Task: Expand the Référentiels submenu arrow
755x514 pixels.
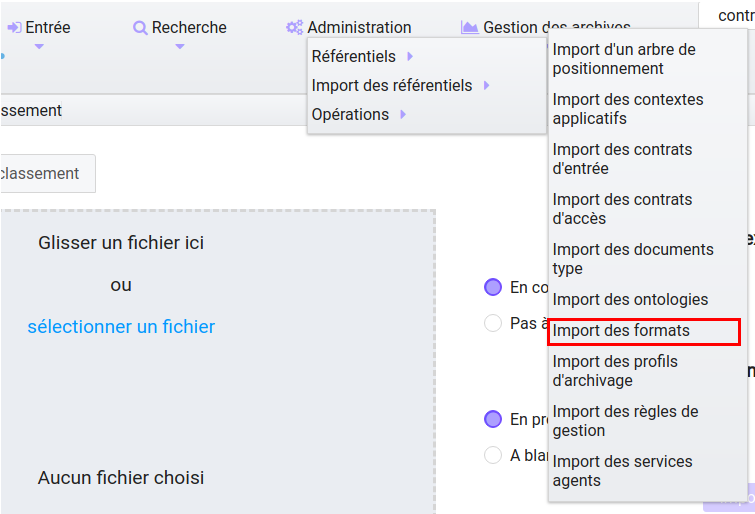Action: pos(410,56)
